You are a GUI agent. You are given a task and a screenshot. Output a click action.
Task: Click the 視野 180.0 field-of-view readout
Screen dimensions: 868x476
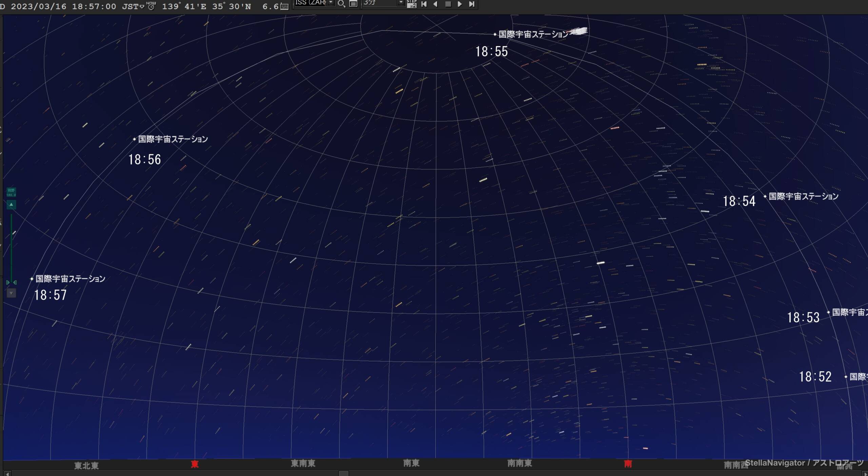coord(11,192)
